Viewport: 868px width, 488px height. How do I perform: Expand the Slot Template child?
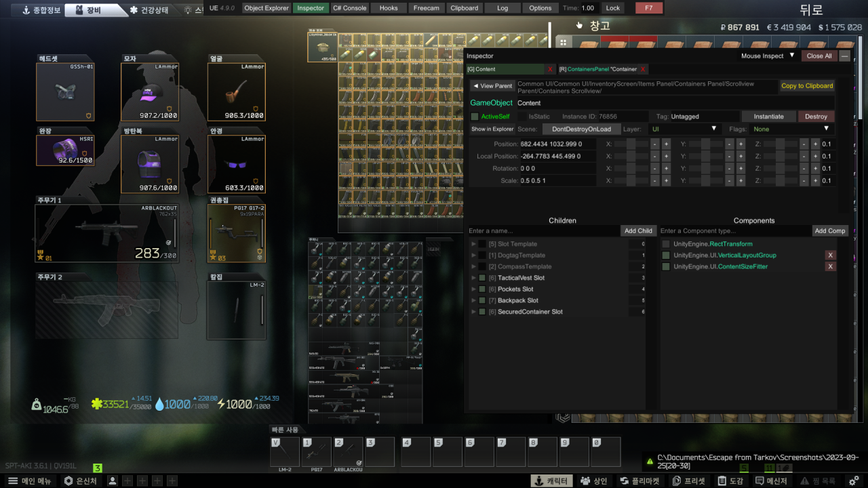click(x=474, y=244)
